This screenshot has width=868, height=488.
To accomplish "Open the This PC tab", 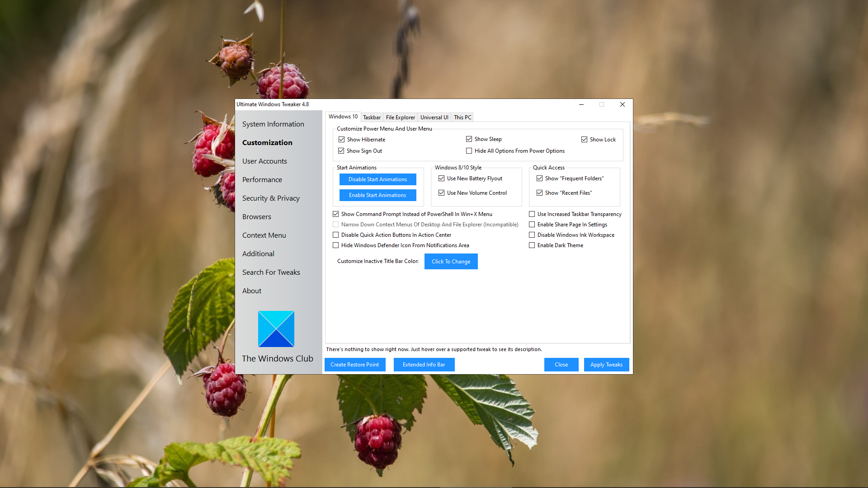I will 462,117.
